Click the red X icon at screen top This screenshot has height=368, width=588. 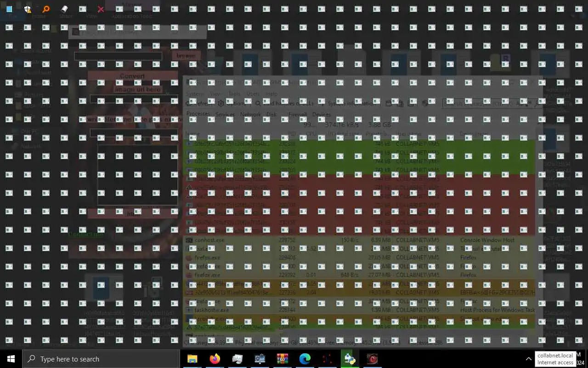pyautogui.click(x=101, y=9)
